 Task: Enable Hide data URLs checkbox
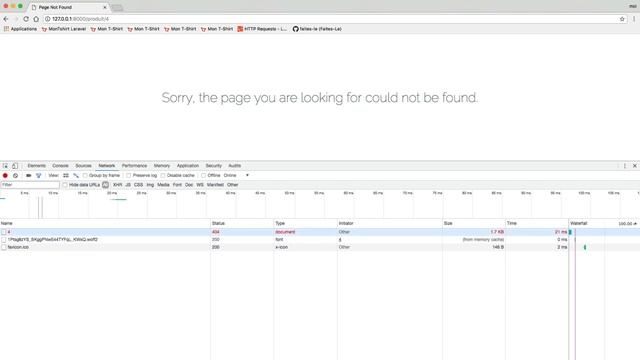(x=65, y=185)
